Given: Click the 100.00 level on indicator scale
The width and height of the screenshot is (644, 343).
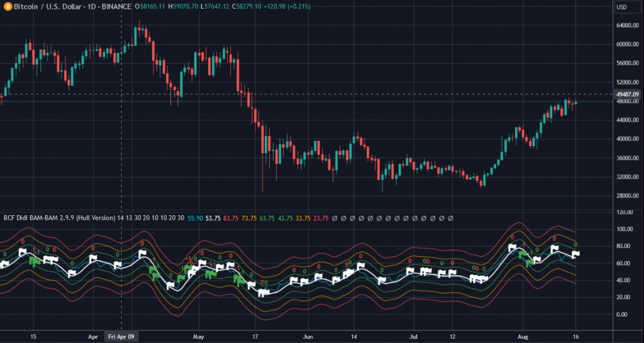Looking at the screenshot, I should [x=625, y=229].
